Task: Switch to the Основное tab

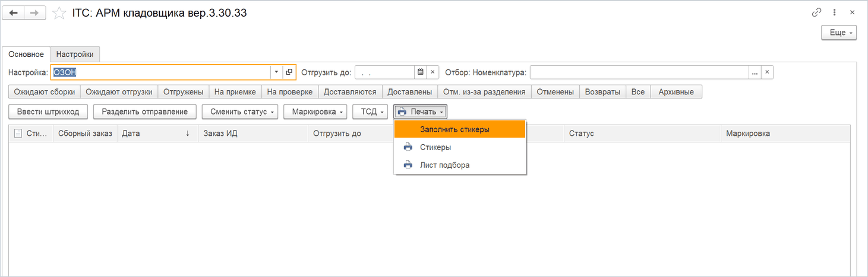Action: click(26, 54)
